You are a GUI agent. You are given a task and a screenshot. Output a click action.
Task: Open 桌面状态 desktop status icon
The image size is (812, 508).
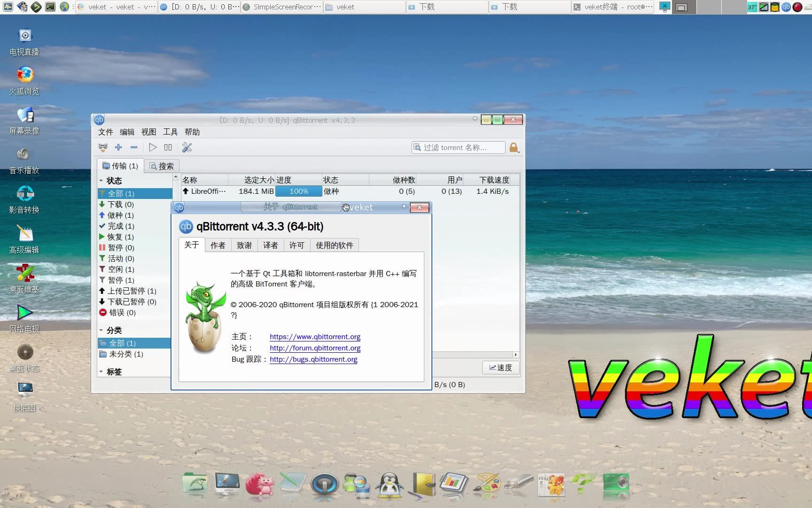[x=24, y=358]
